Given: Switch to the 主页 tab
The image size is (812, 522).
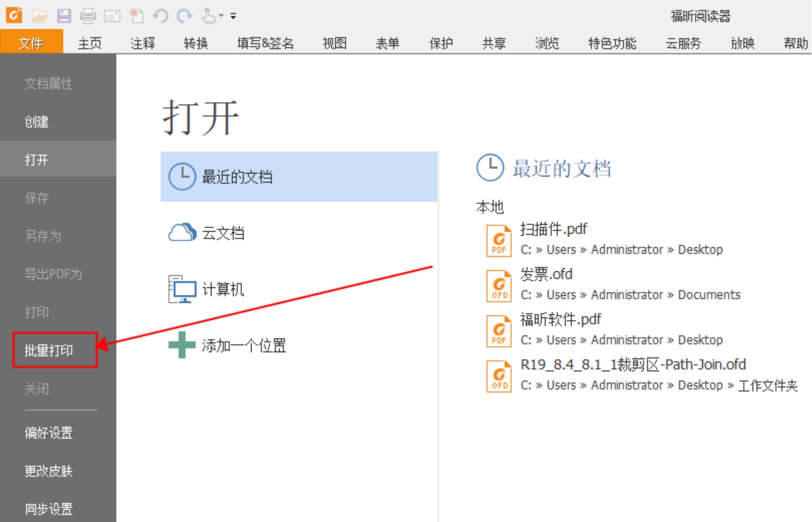Looking at the screenshot, I should coord(90,43).
